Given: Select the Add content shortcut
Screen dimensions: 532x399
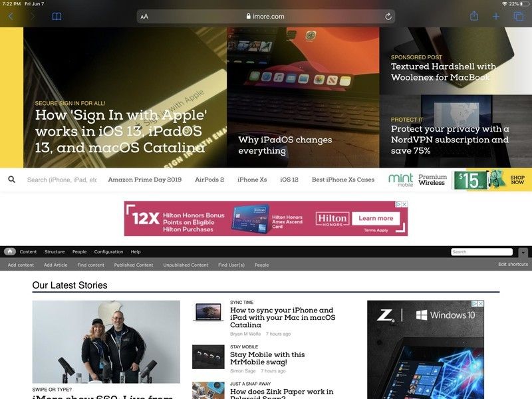Looking at the screenshot, I should 21,265.
